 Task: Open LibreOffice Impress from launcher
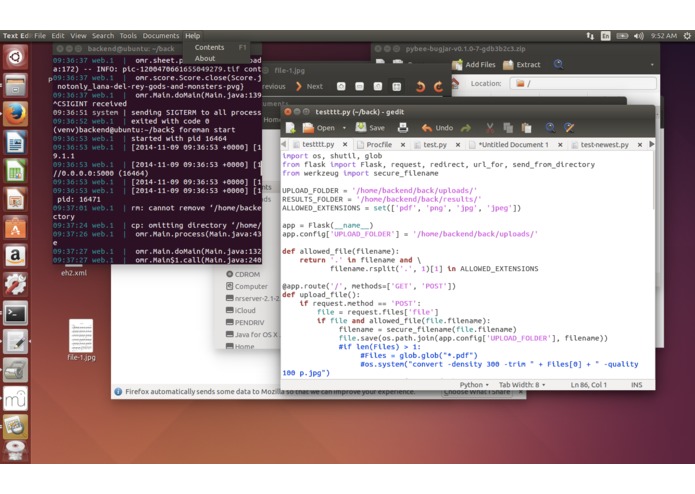(16, 199)
